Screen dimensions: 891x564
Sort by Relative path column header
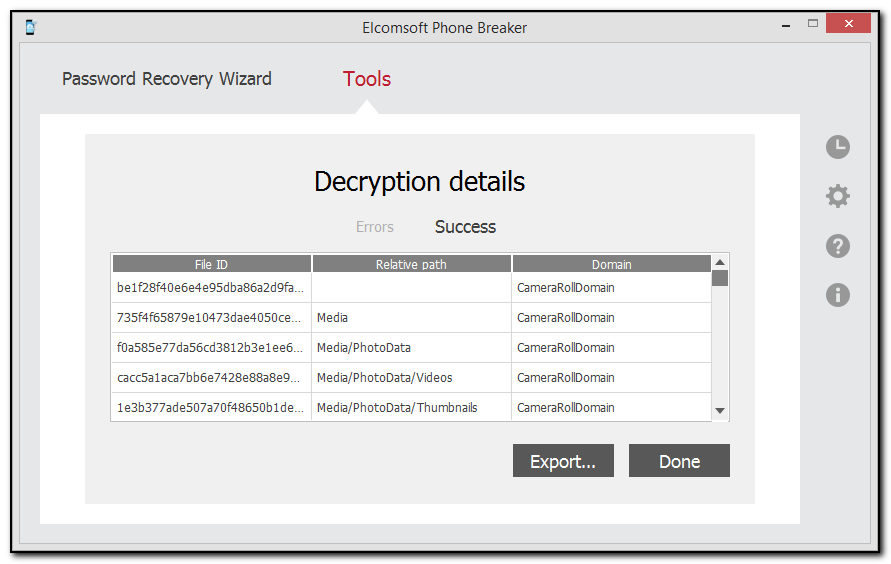pyautogui.click(x=411, y=264)
